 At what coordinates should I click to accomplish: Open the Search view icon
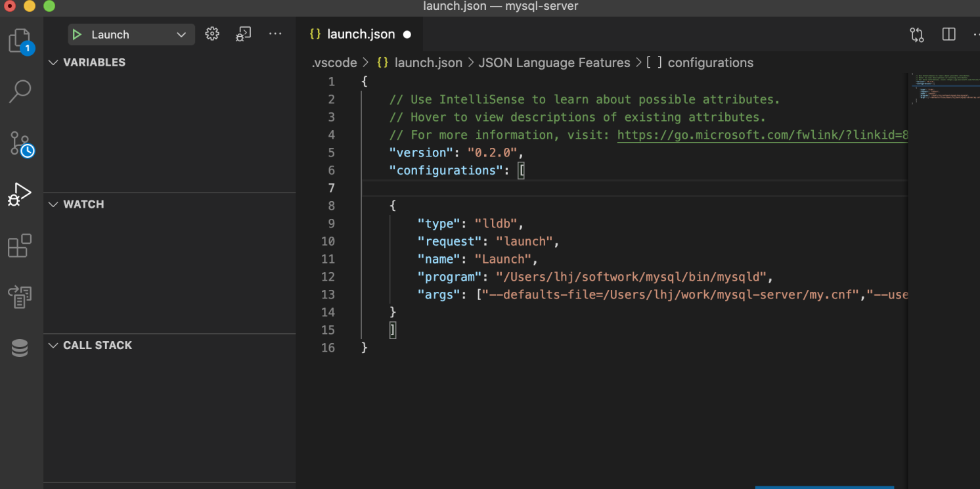20,91
